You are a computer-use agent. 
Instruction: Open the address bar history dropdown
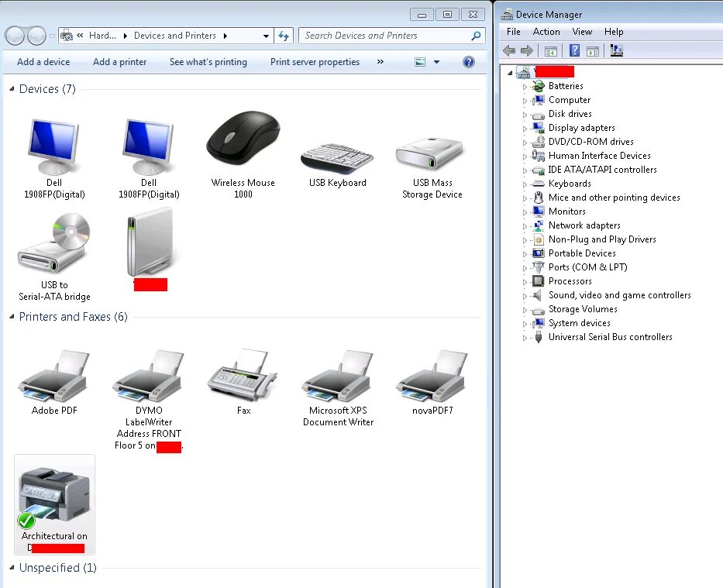click(x=266, y=36)
